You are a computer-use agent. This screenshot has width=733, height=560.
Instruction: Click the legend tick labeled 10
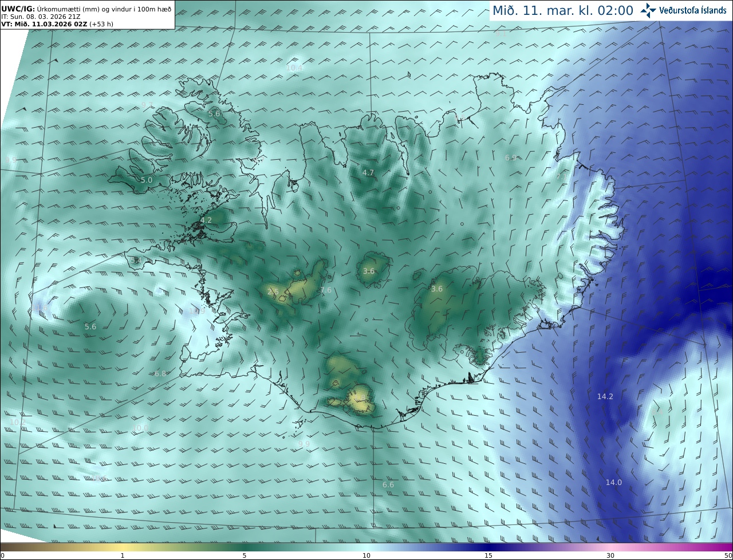click(366, 556)
